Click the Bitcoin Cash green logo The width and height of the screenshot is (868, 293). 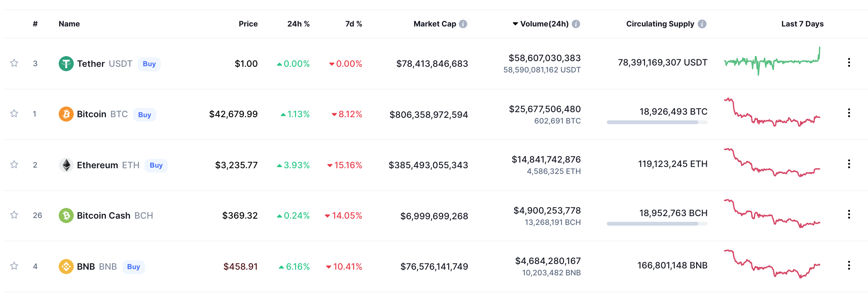point(66,215)
